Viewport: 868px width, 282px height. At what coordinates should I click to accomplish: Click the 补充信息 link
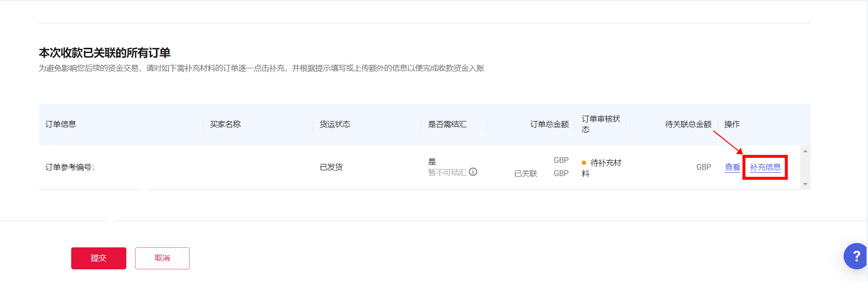(765, 167)
